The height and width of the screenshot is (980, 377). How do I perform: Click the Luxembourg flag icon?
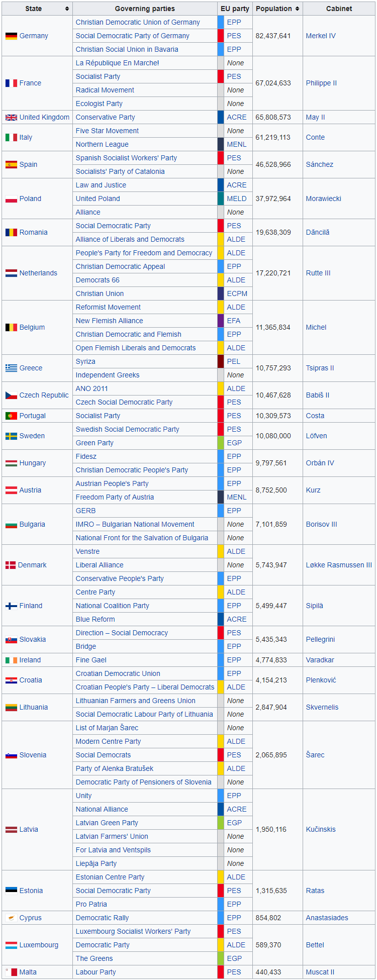(x=11, y=945)
